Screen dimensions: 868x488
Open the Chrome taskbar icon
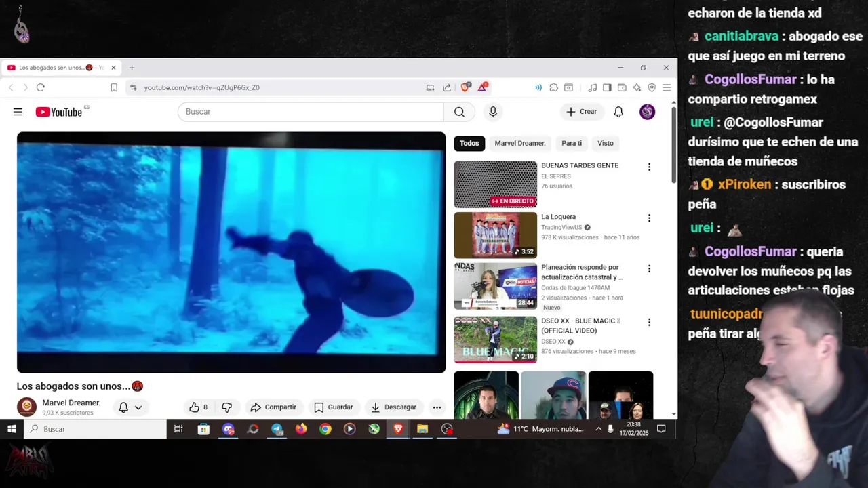pyautogui.click(x=325, y=429)
